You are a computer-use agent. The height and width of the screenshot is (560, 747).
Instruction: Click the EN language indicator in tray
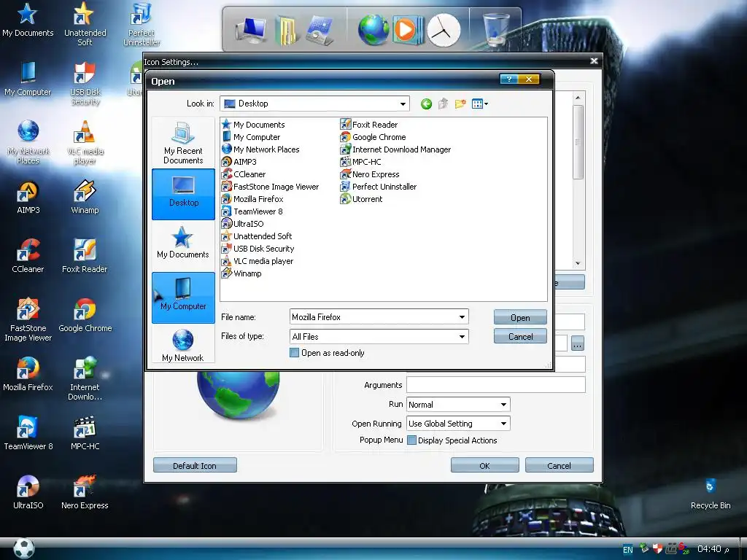pos(628,550)
